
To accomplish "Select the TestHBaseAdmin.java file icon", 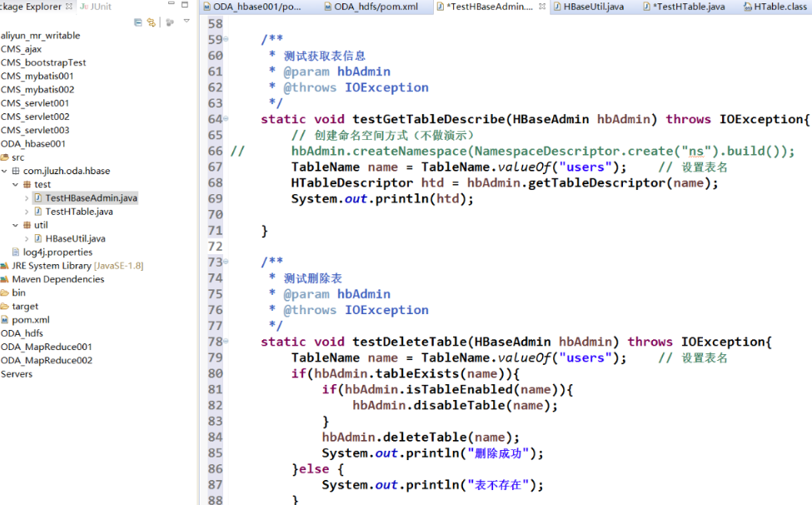I will pos(38,197).
